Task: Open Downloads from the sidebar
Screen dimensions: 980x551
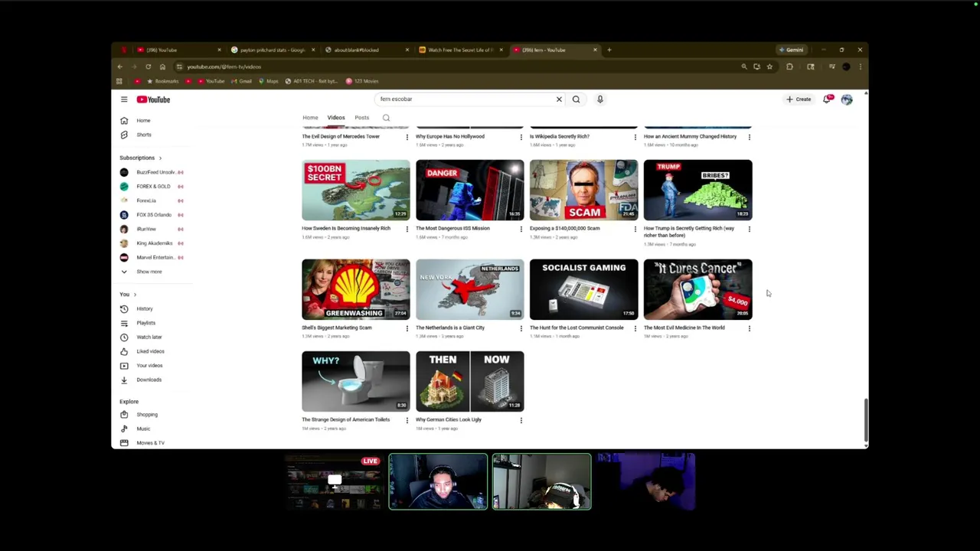Action: tap(149, 380)
